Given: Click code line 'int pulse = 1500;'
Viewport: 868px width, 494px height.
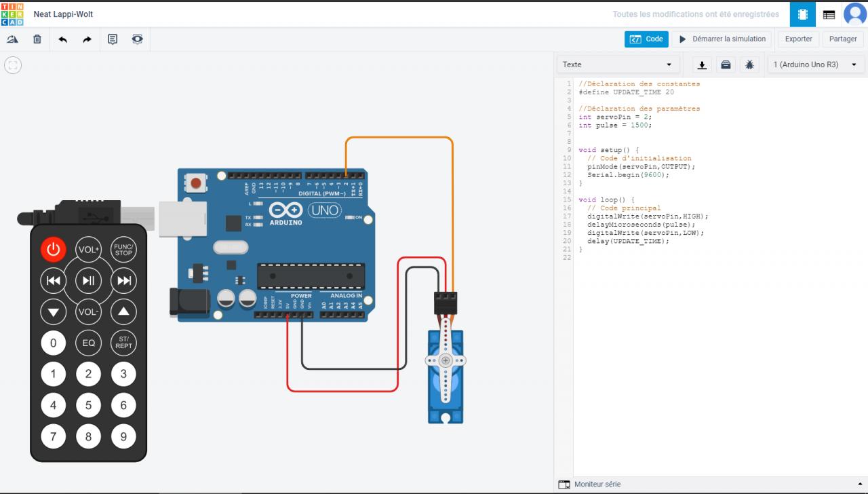Looking at the screenshot, I should (615, 125).
